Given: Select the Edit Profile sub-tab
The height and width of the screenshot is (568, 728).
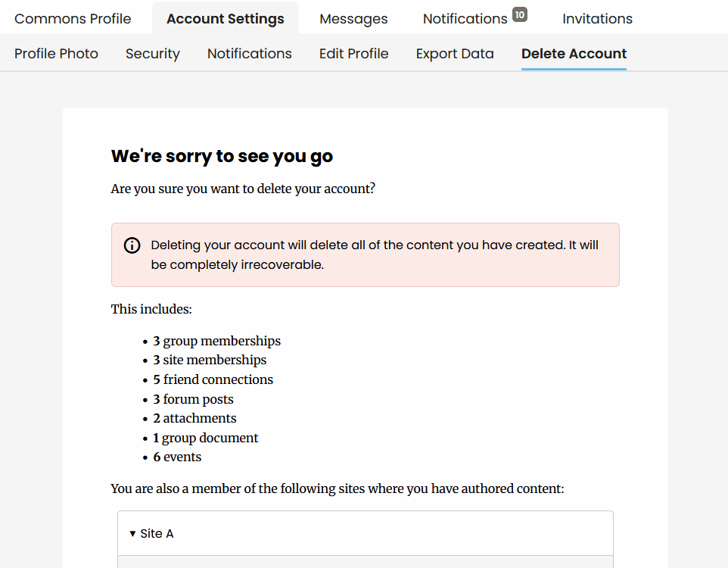Looking at the screenshot, I should click(354, 54).
